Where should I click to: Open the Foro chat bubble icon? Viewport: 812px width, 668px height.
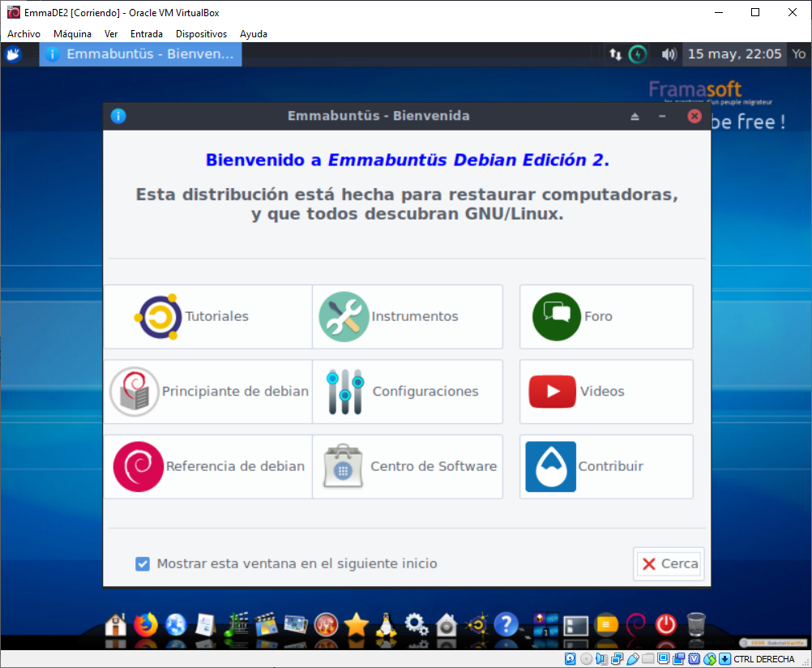(x=557, y=316)
